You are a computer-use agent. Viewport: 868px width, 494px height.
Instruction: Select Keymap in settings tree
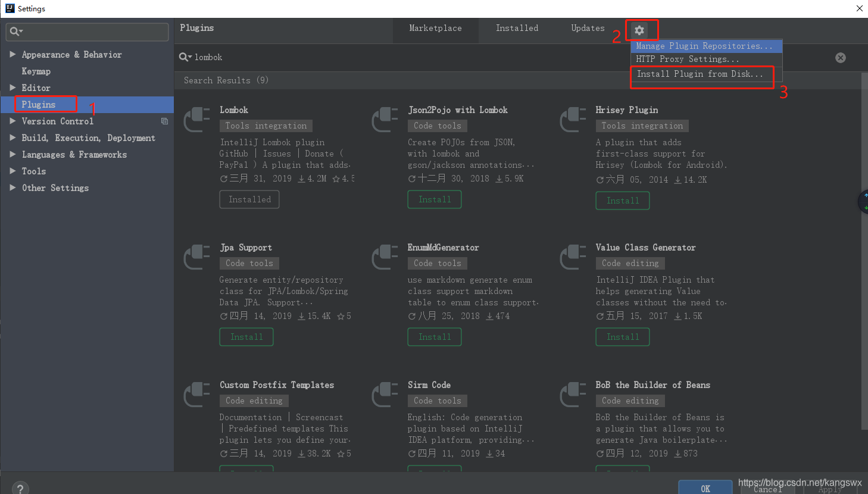36,71
